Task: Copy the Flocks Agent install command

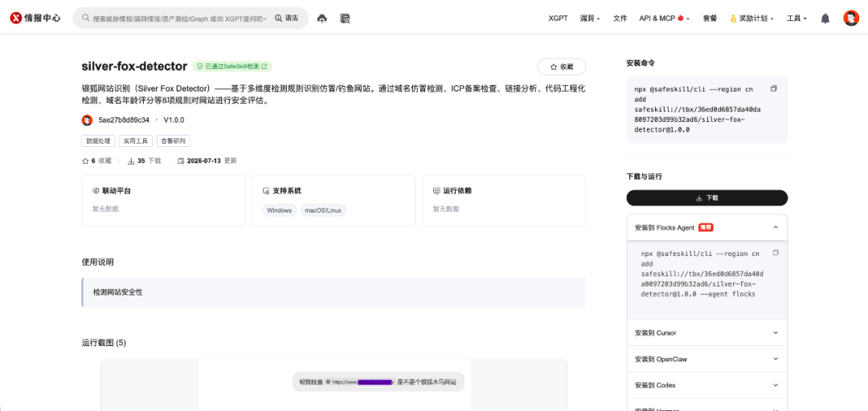Action: pos(776,253)
